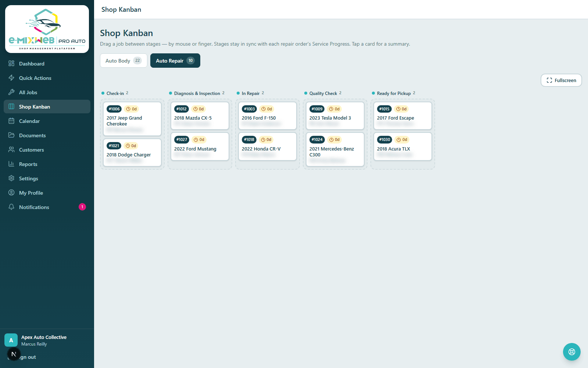Click the clock age badge on job #1012
The image size is (588, 368).
[199, 109]
